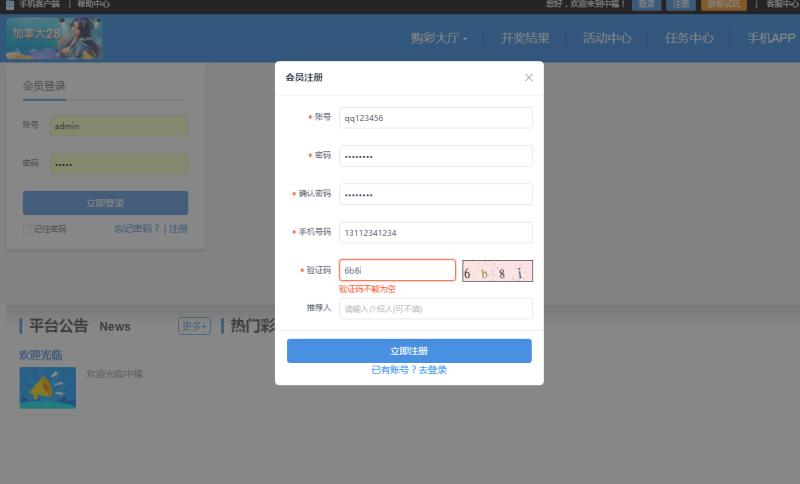This screenshot has width=800, height=484.
Task: Focus the 验证码 input field
Action: 397,271
